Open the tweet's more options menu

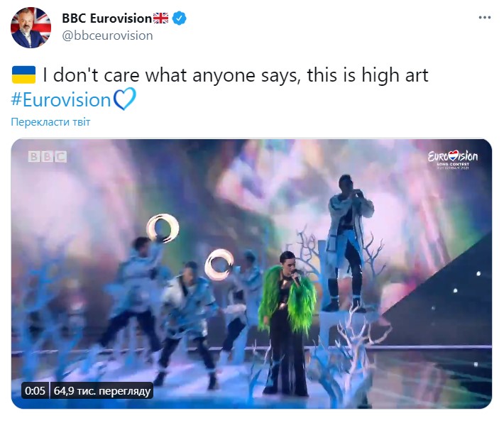tap(483, 17)
